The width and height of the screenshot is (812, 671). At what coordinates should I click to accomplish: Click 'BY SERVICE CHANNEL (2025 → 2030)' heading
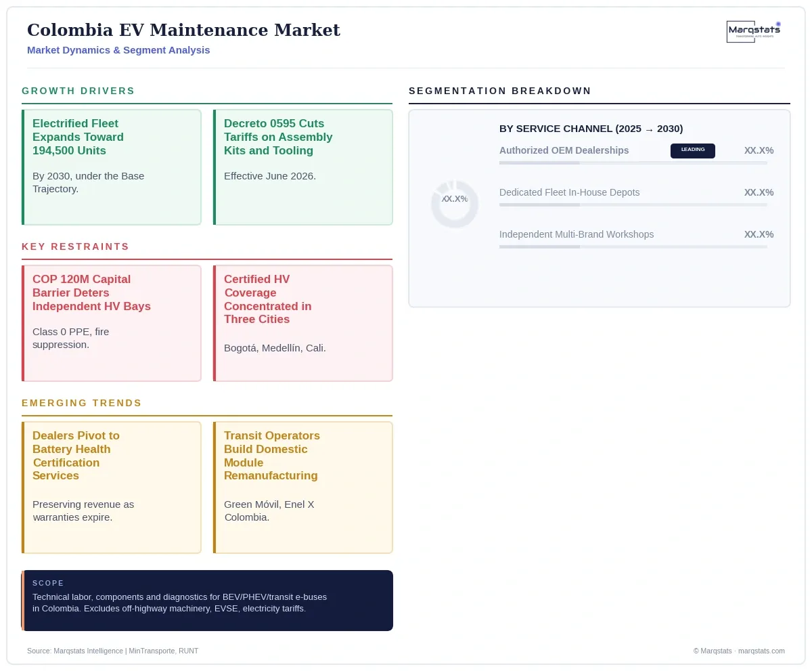(591, 129)
